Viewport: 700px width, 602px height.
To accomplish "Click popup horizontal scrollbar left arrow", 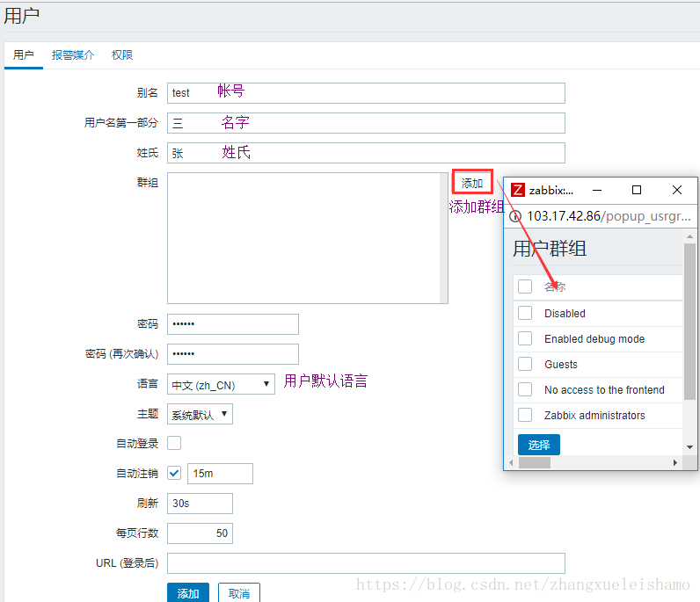I will [x=511, y=463].
